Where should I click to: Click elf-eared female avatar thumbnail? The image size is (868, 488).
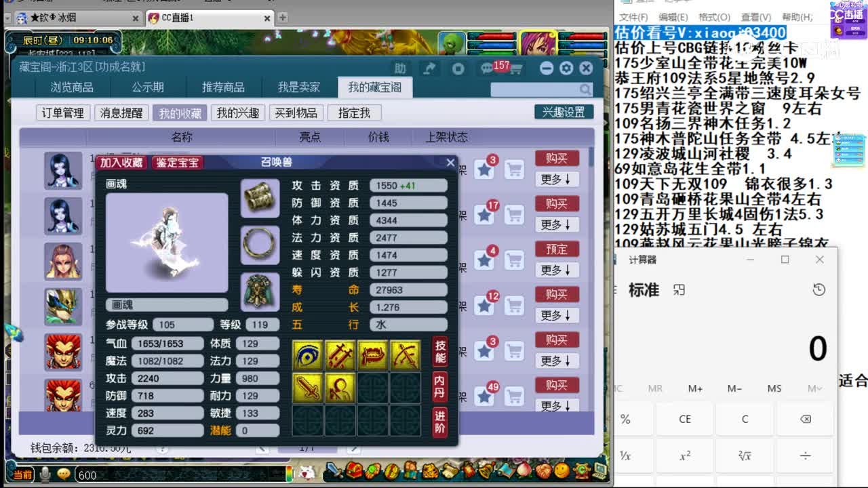pos(63,261)
